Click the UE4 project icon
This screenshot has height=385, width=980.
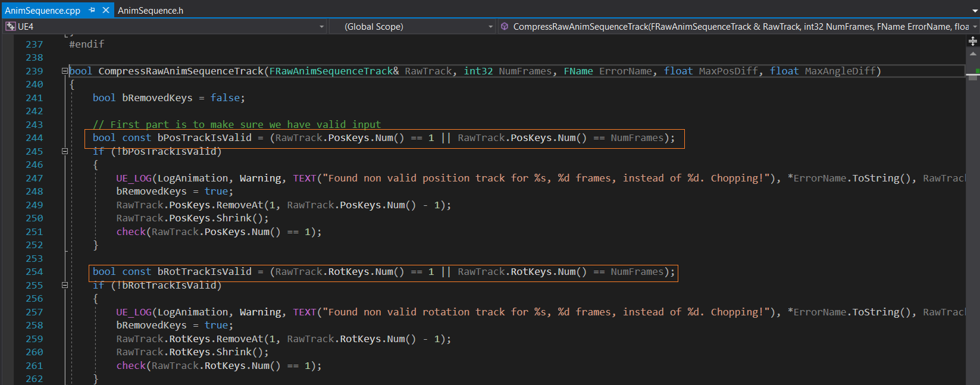click(x=11, y=27)
